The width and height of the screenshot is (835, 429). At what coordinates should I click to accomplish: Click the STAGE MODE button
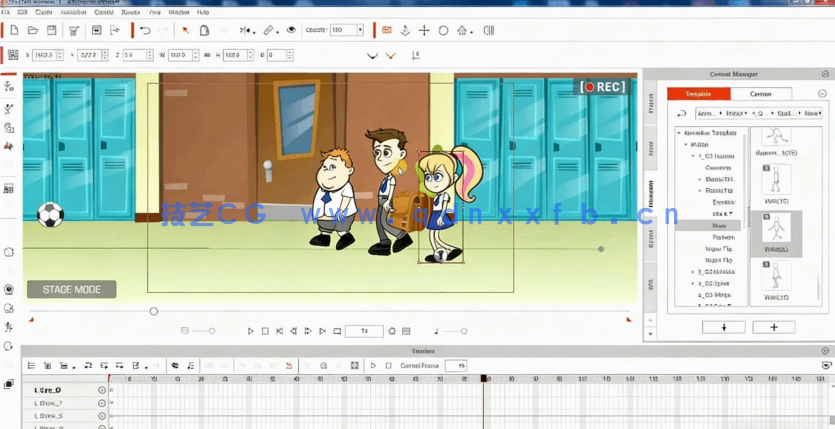tap(72, 290)
